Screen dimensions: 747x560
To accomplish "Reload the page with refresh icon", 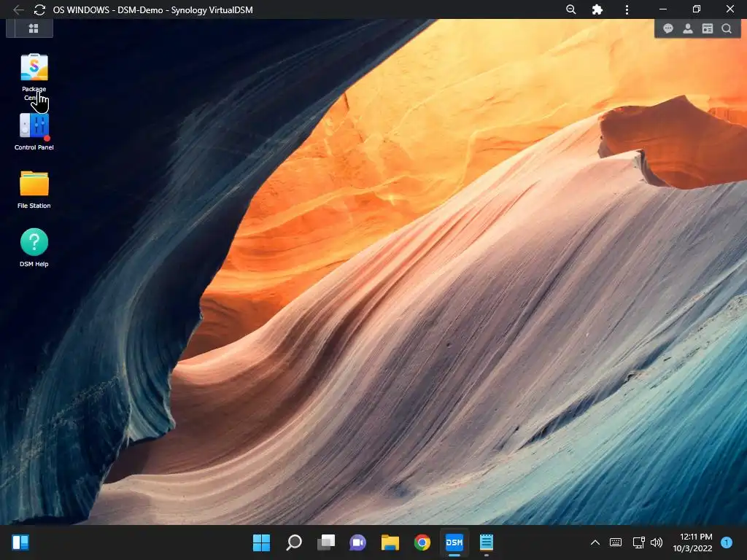I will tap(39, 9).
